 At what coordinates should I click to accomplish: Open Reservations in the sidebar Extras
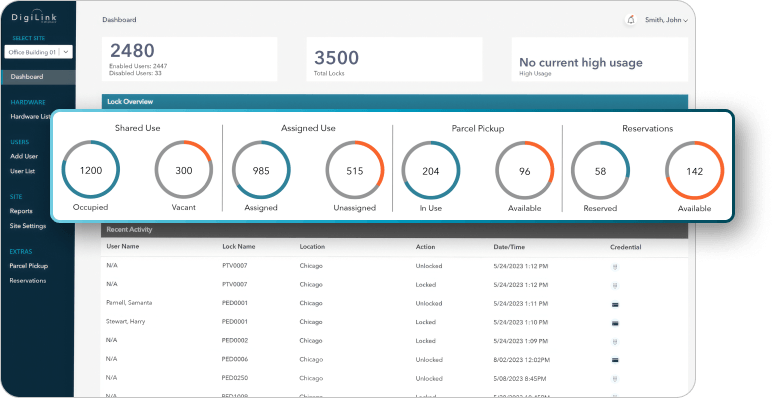tap(28, 281)
